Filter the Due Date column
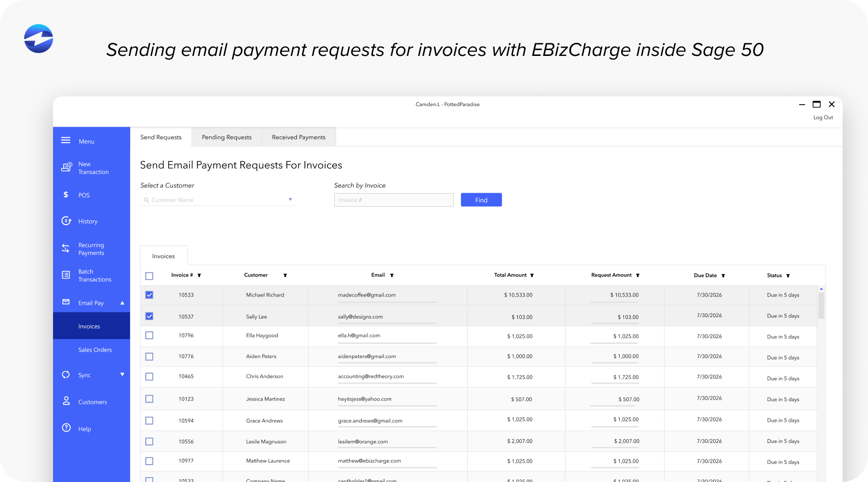 point(723,276)
